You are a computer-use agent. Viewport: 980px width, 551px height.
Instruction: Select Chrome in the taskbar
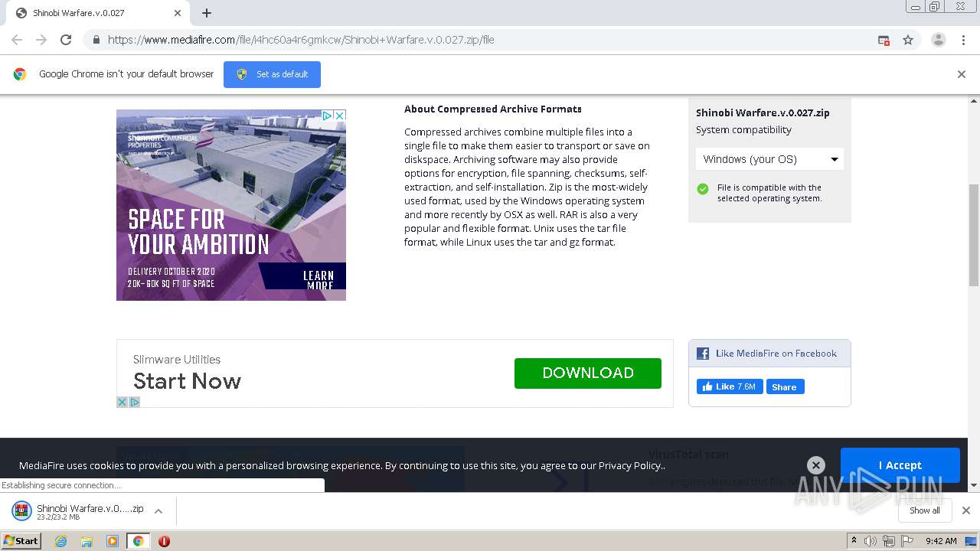click(x=138, y=541)
